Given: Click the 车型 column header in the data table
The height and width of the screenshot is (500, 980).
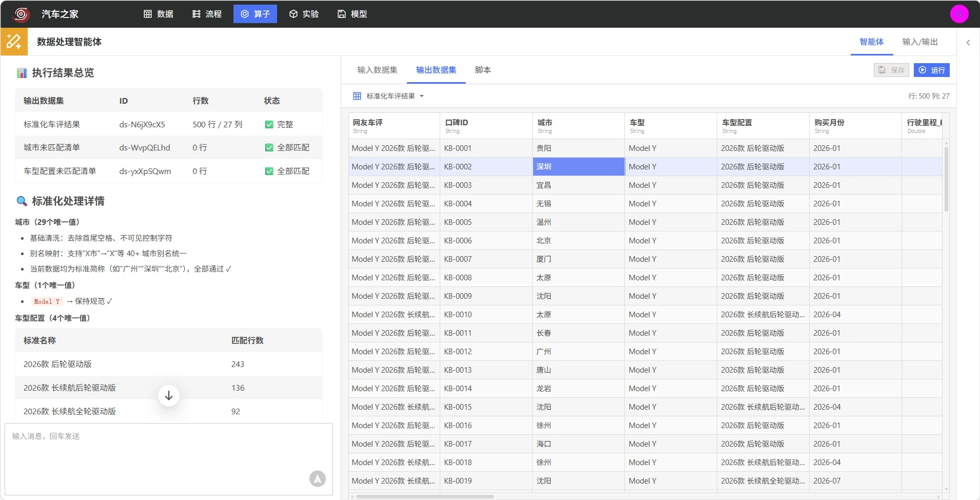Looking at the screenshot, I should (671, 126).
